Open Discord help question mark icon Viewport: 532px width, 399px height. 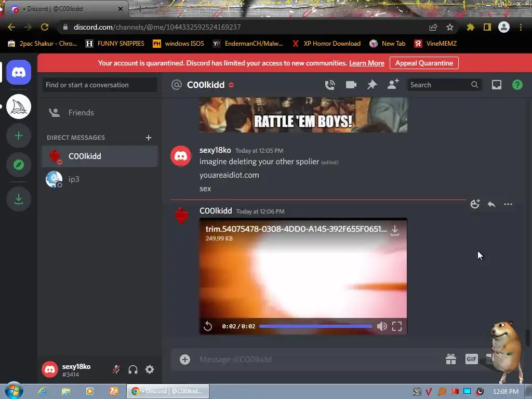(517, 85)
